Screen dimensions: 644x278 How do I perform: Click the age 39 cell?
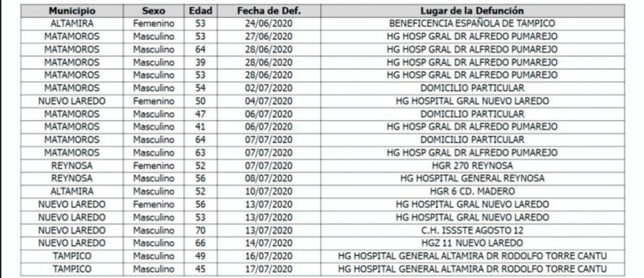click(x=201, y=62)
